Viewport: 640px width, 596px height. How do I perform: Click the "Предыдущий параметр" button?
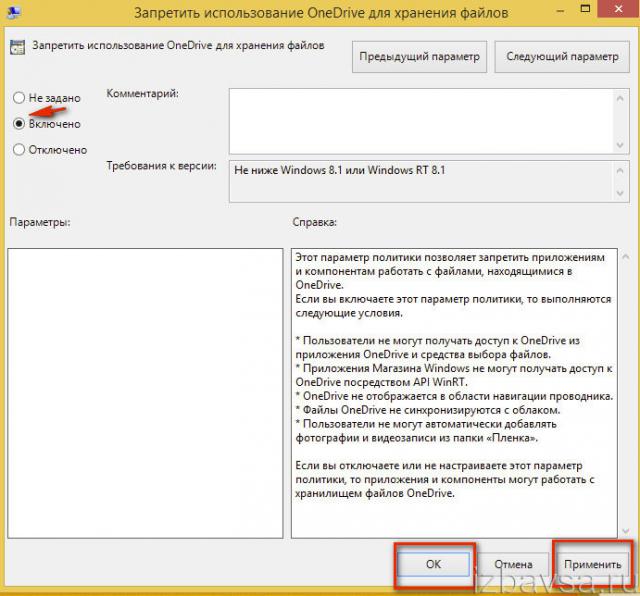(419, 57)
